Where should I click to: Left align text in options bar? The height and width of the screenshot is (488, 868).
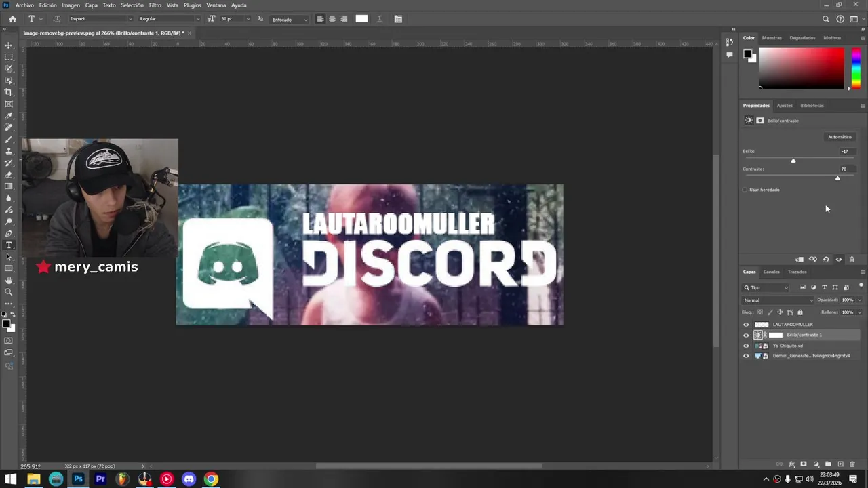320,19
